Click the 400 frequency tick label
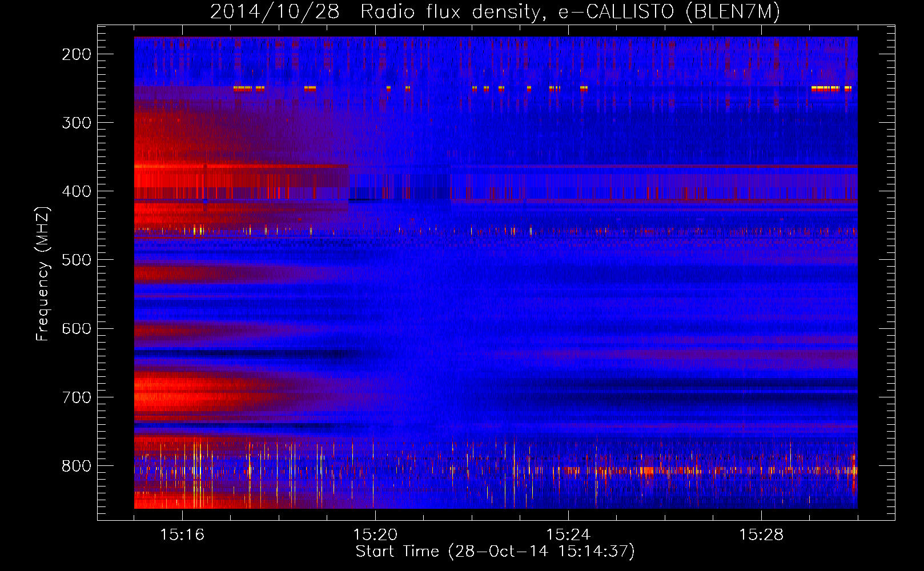Viewport: 924px width, 571px height. [x=77, y=191]
